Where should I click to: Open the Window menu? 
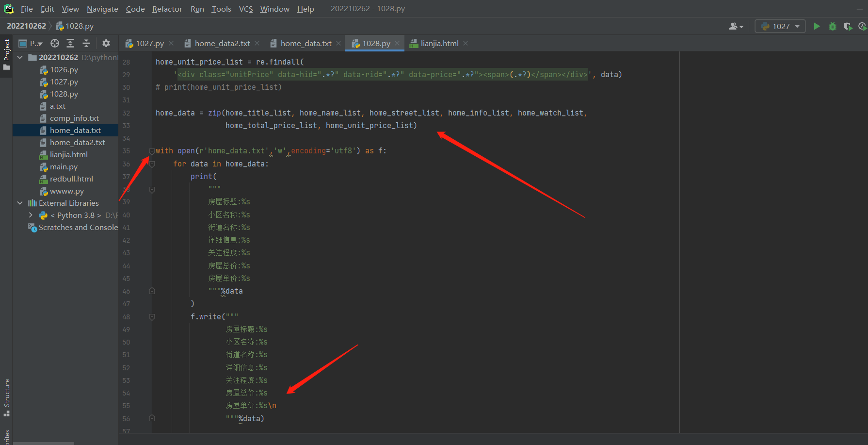274,9
